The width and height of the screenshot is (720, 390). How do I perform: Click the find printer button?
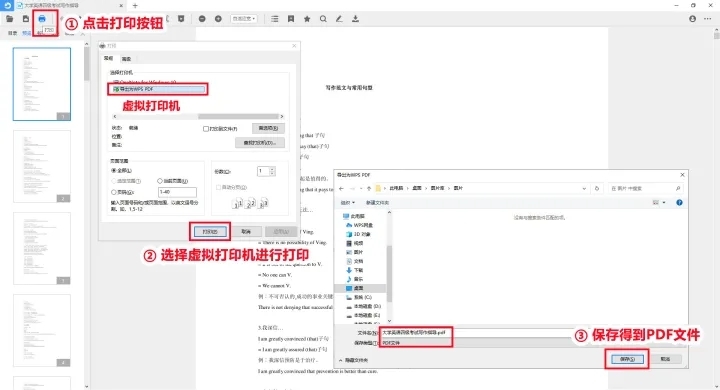260,143
